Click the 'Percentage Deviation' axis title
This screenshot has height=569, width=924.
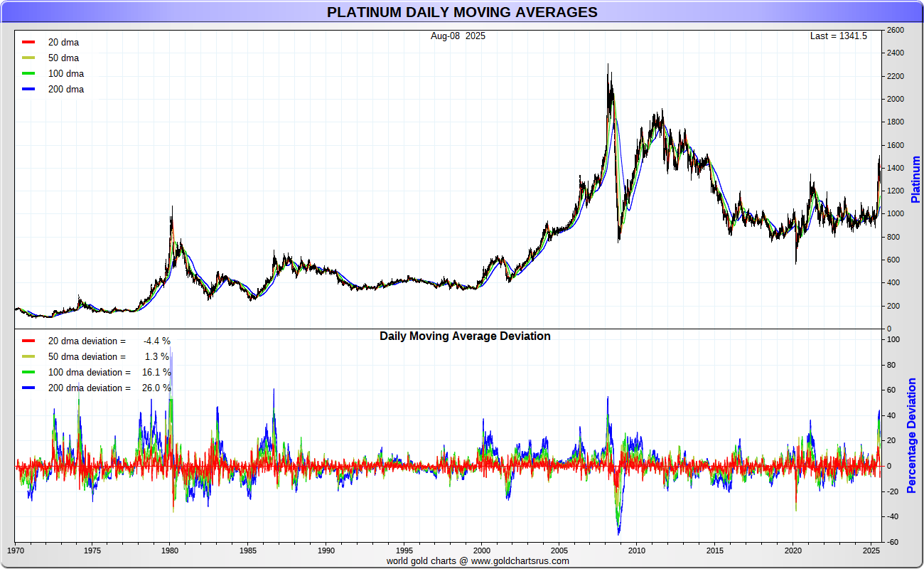pyautogui.click(x=912, y=435)
